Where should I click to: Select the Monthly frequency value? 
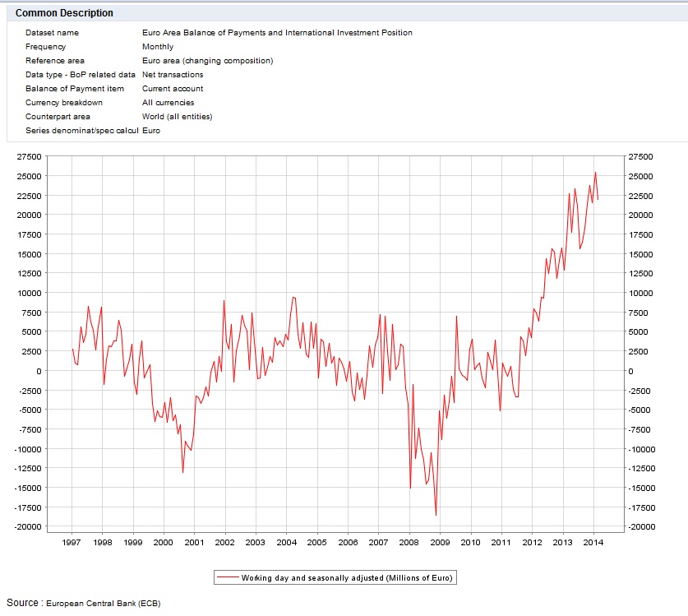(158, 47)
